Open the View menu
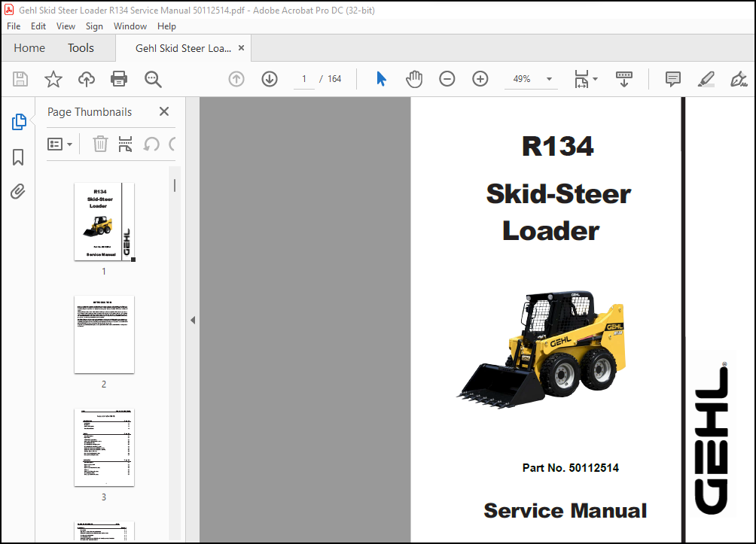Viewport: 756px width, 544px height. [x=66, y=26]
